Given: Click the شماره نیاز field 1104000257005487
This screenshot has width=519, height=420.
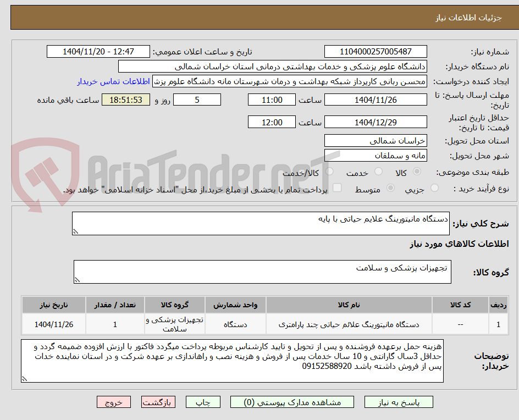Looking at the screenshot, I should tap(376, 52).
